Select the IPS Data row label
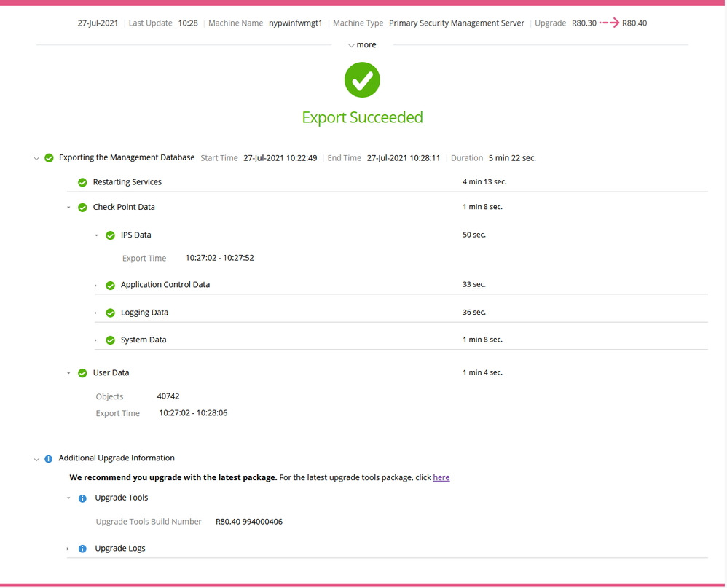This screenshot has height=588, width=727. pyautogui.click(x=135, y=235)
